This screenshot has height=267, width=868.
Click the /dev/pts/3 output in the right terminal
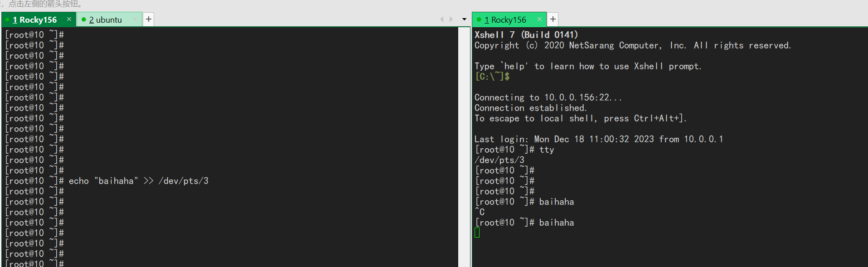pos(499,160)
